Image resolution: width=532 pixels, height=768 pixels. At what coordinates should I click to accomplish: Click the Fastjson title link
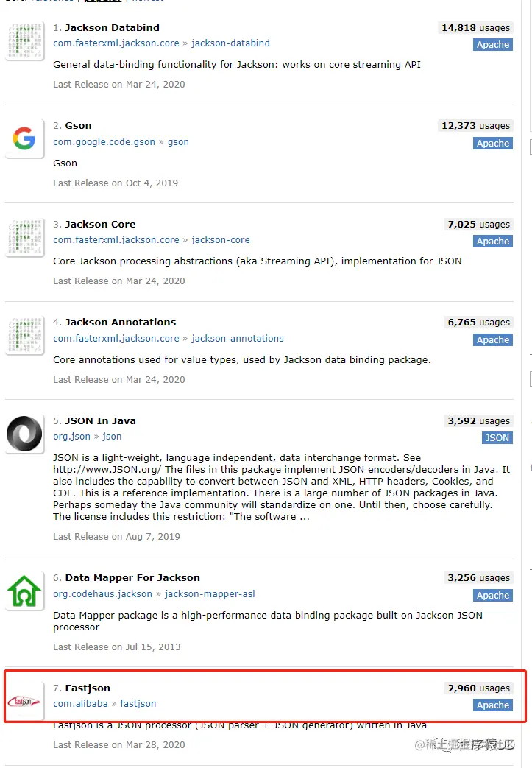(x=88, y=688)
